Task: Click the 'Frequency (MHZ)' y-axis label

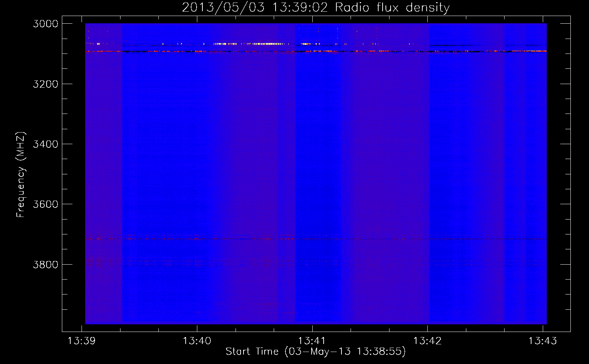Action: point(21,174)
